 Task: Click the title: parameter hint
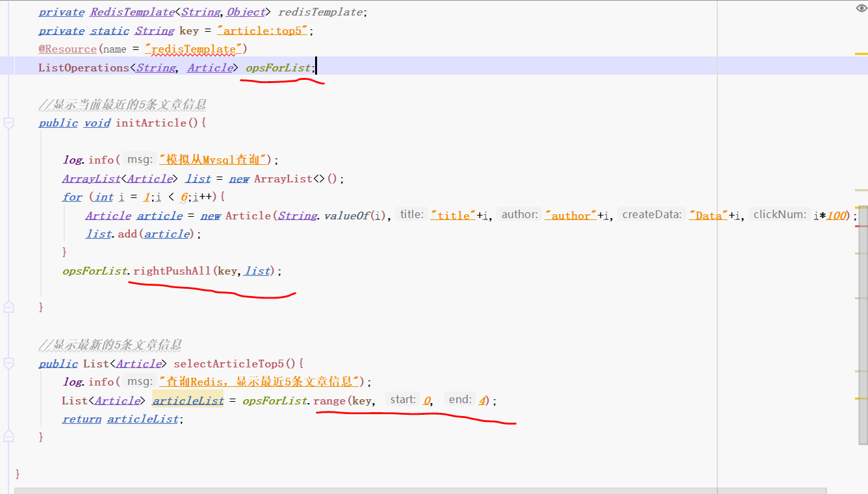click(411, 215)
